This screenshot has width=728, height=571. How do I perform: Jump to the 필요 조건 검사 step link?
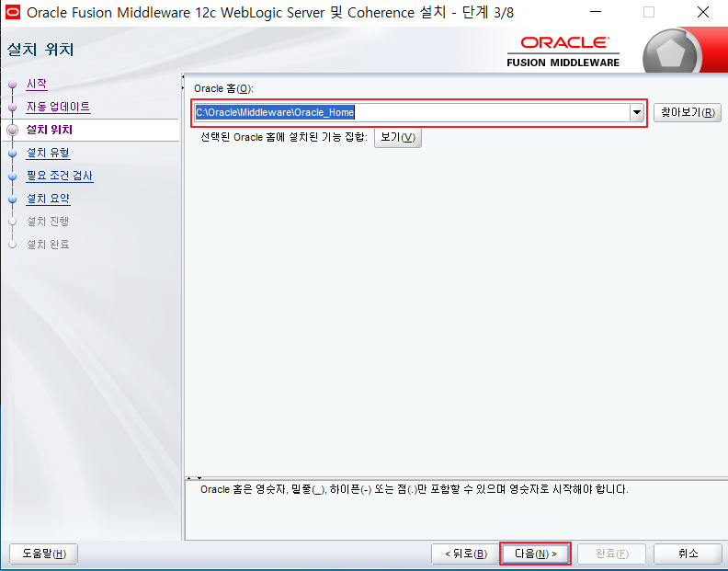(60, 176)
